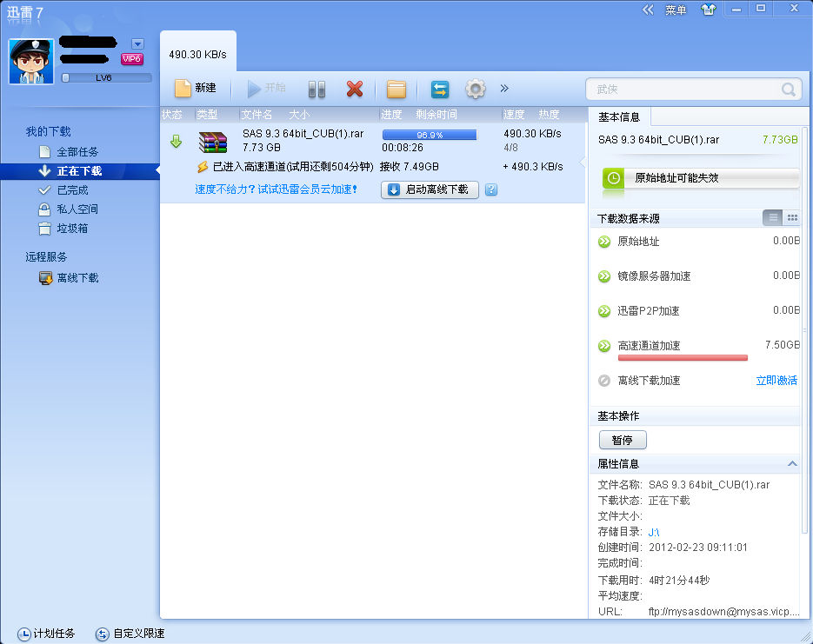Viewport: 813px width, 644px height.
Task: Select 全部任务 in sidebar
Action: [77, 152]
